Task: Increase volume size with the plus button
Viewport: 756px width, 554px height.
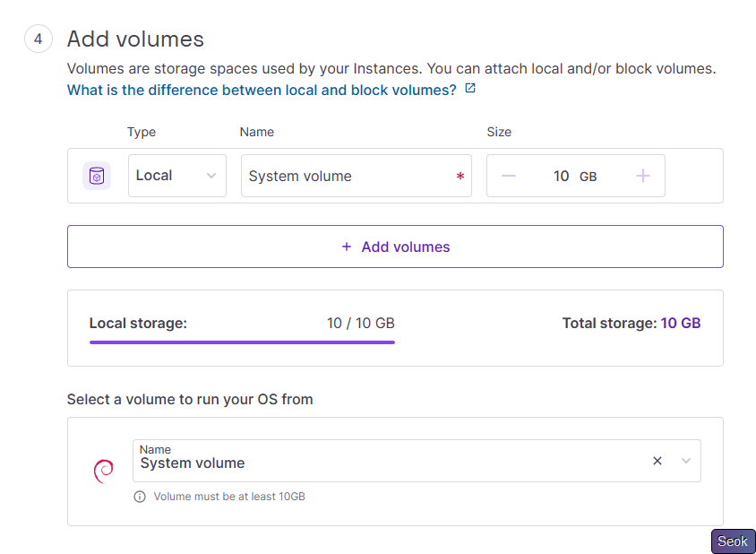Action: (x=642, y=176)
